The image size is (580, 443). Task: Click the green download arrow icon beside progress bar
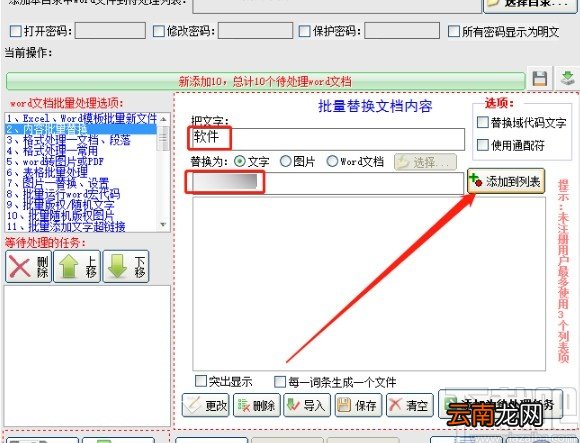pos(567,79)
